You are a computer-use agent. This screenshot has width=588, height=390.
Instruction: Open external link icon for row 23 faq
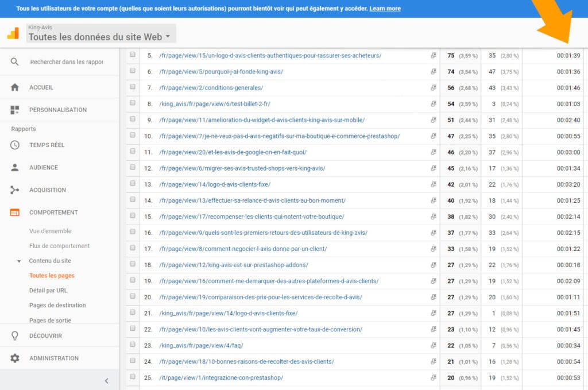[434, 345]
